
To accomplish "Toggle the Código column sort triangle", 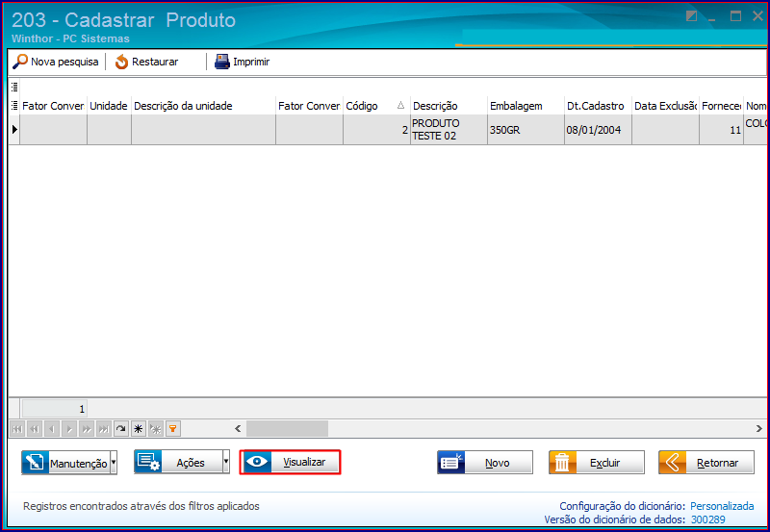I will (400, 105).
